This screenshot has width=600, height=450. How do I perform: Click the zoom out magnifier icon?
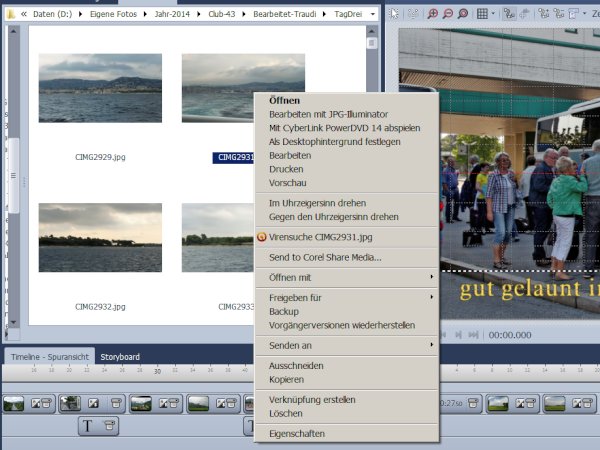pos(447,14)
